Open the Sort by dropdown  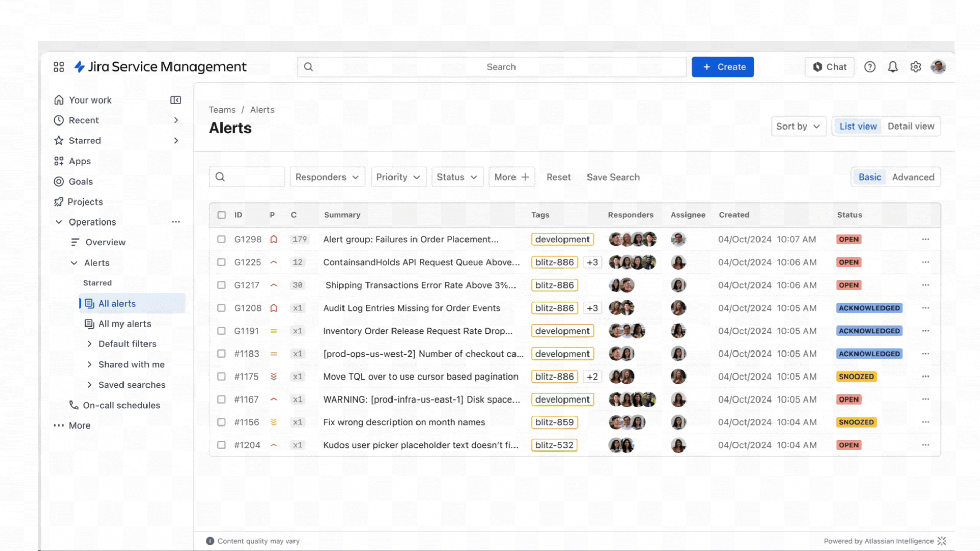798,126
